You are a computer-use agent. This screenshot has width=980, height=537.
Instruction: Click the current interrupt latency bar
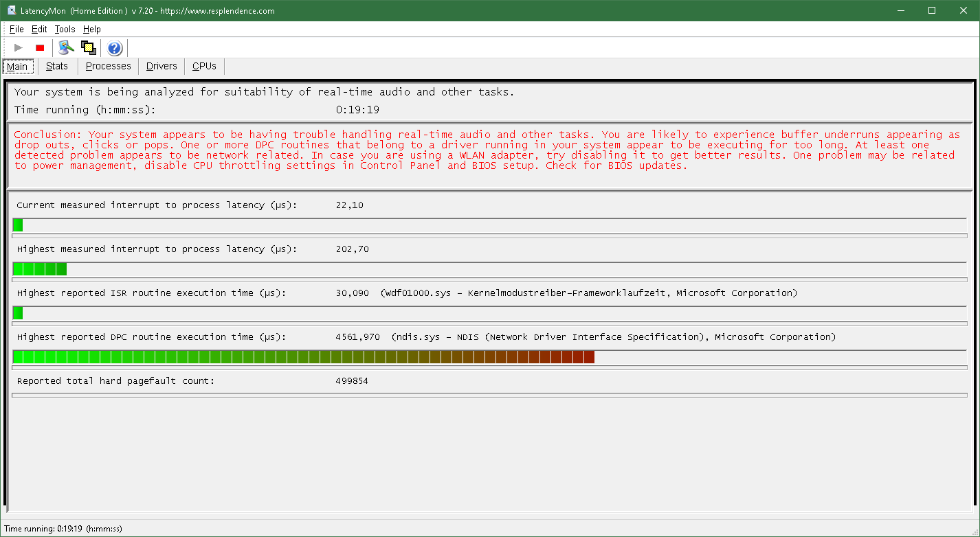(x=489, y=225)
